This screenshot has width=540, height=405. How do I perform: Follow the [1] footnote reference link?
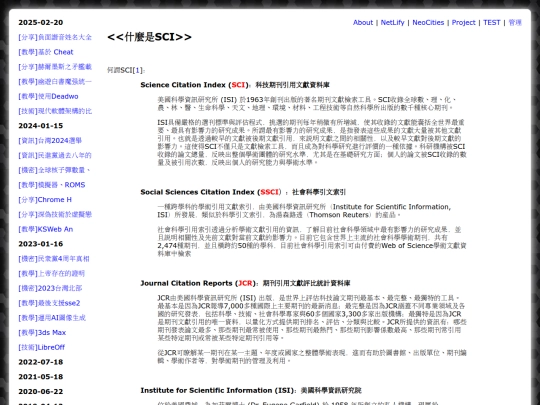[137, 70]
